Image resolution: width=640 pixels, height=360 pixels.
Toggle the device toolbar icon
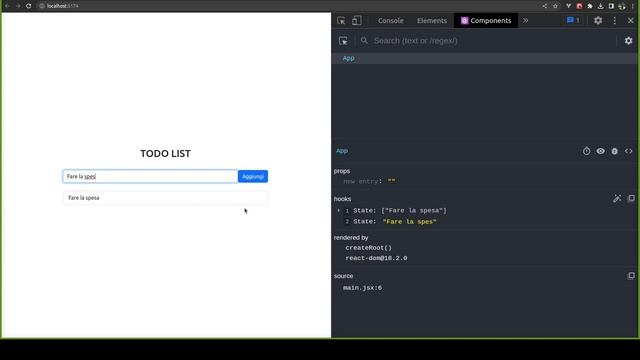coord(357,20)
